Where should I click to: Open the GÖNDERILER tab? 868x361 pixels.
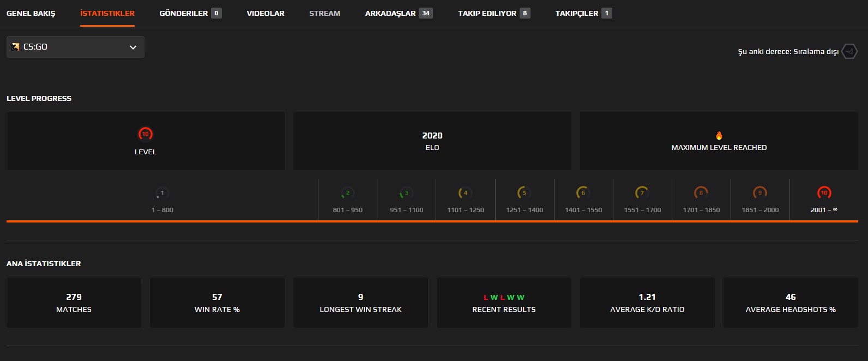(x=184, y=13)
